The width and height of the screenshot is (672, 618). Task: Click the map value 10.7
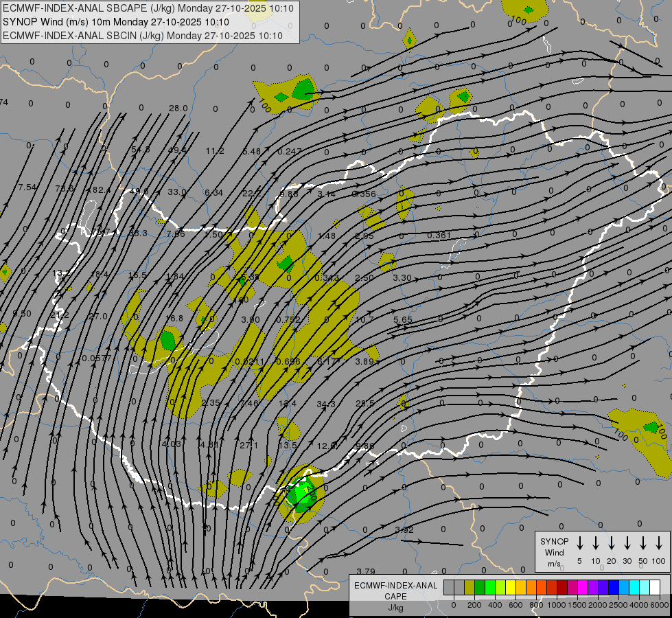364,319
